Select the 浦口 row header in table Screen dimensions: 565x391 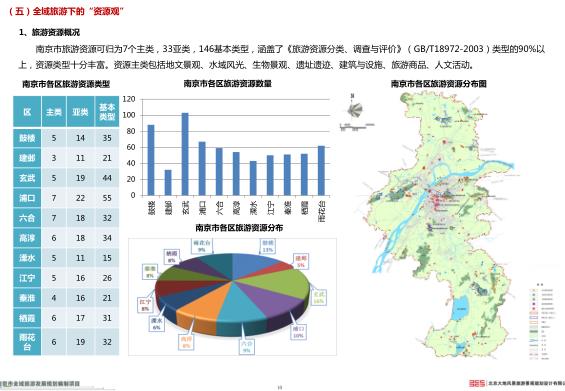coord(27,198)
